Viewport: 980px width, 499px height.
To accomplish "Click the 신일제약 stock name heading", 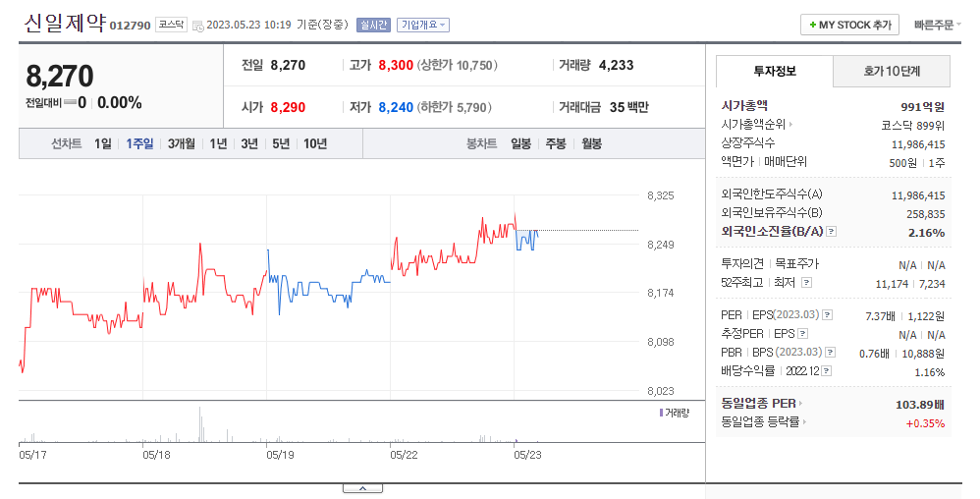I will 65,24.
